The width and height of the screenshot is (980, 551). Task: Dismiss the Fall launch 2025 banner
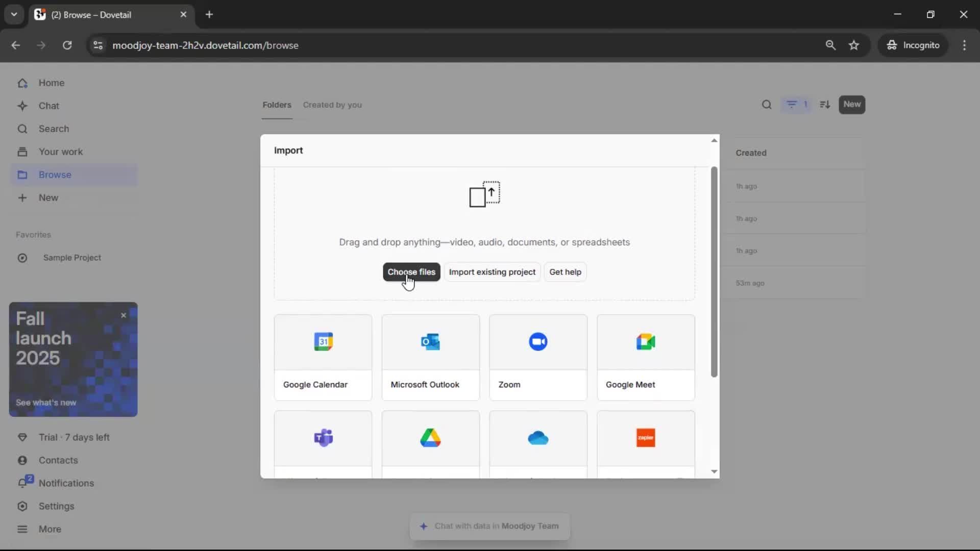coord(124,315)
